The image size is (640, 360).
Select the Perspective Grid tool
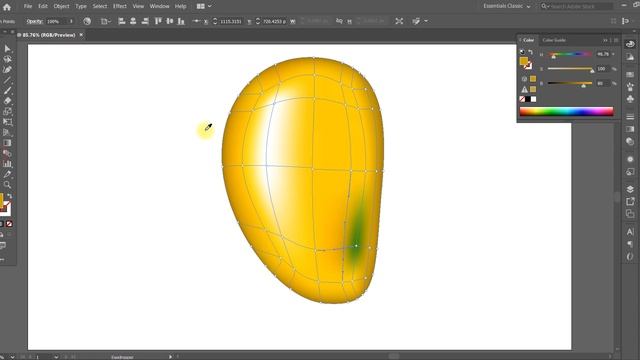click(x=7, y=133)
